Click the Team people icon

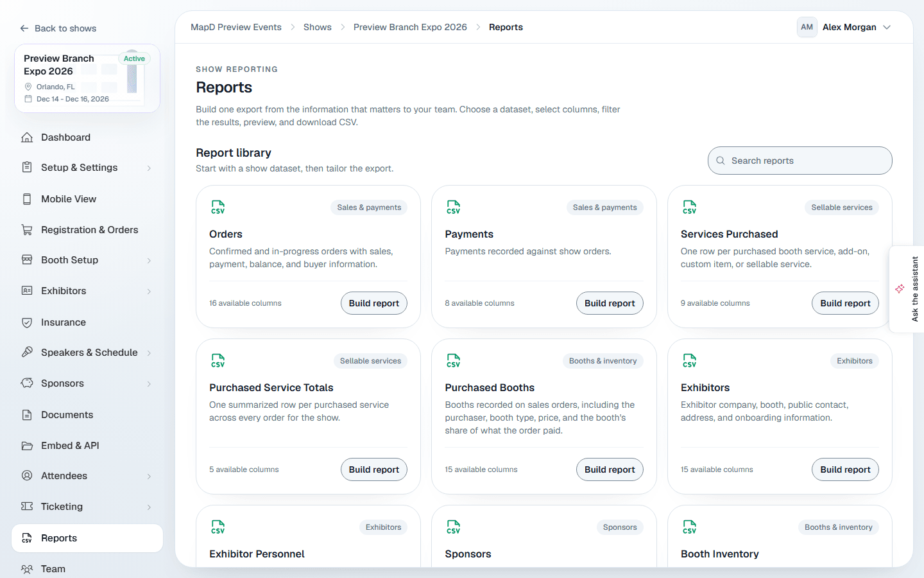click(x=27, y=569)
